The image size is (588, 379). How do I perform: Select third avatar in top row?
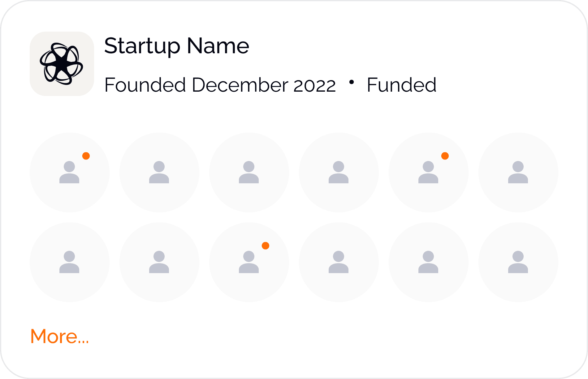tap(249, 172)
